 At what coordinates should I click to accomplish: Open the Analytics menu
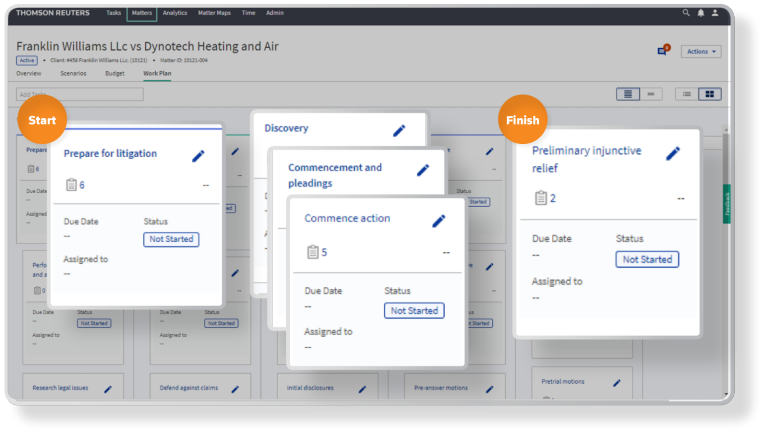tap(175, 13)
